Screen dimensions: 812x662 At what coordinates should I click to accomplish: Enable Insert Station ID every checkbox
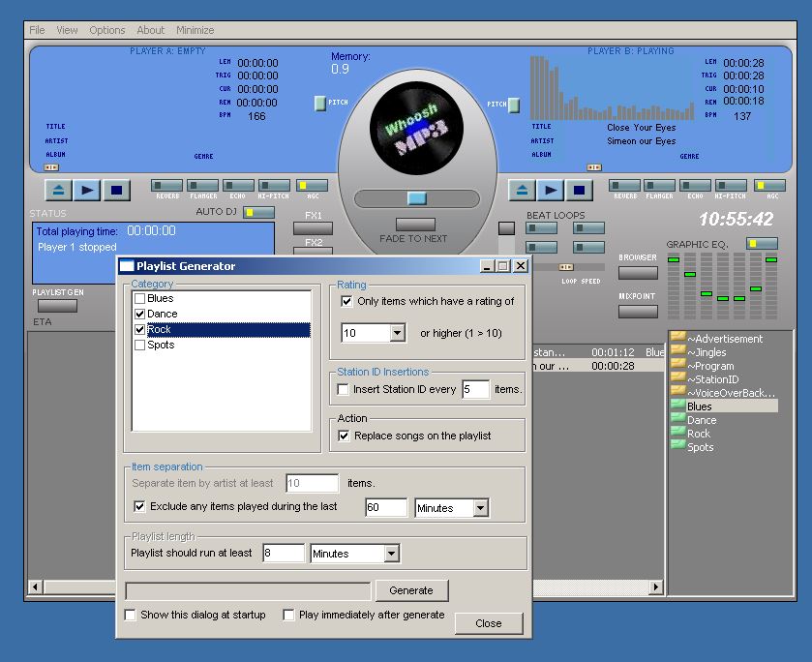click(343, 389)
